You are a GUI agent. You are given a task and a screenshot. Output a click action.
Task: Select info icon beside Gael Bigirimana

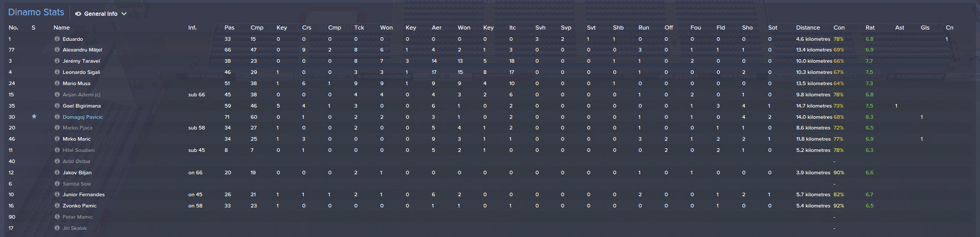tap(57, 106)
